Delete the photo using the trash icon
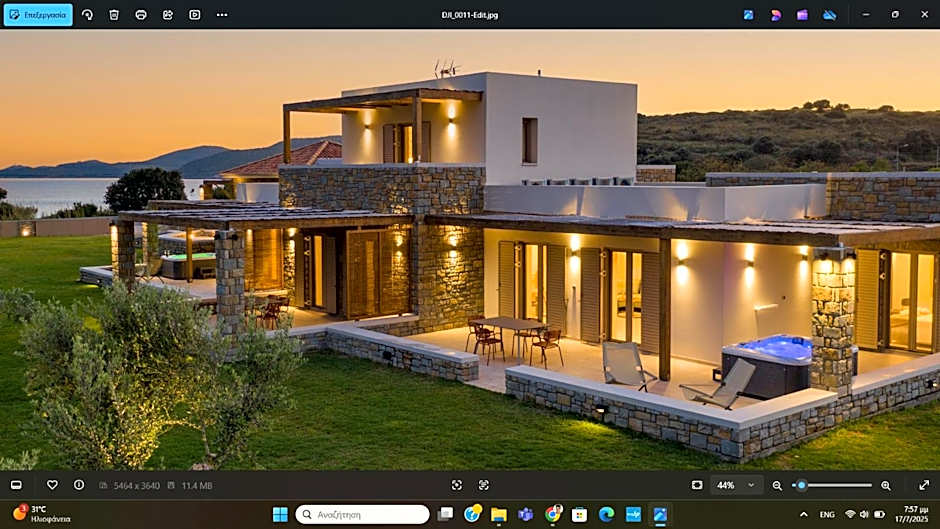This screenshot has width=940, height=529. [114, 15]
